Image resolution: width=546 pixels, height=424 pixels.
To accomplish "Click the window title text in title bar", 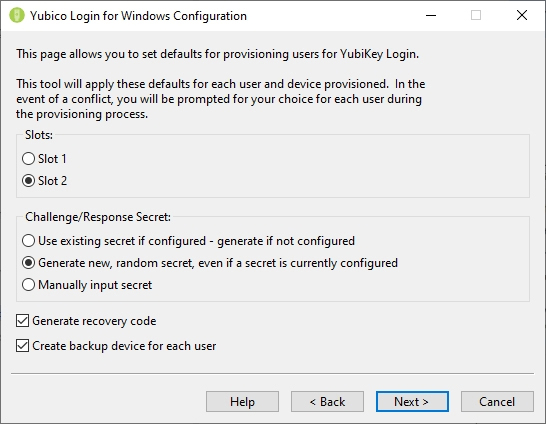I will tap(138, 16).
